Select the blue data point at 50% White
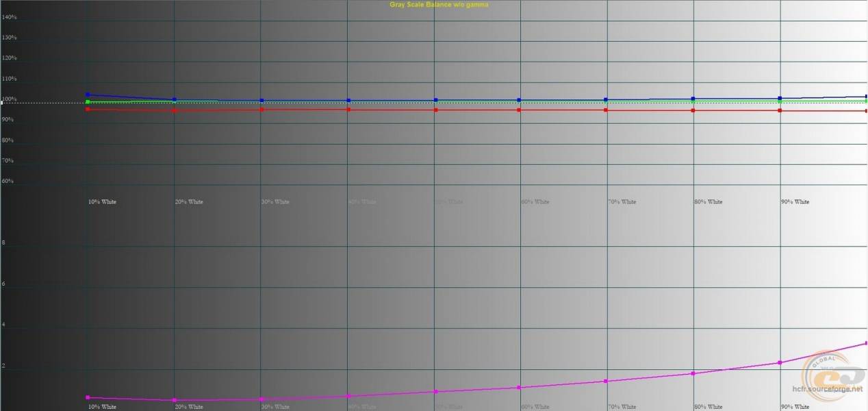The width and height of the screenshot is (868, 411). pyautogui.click(x=435, y=100)
